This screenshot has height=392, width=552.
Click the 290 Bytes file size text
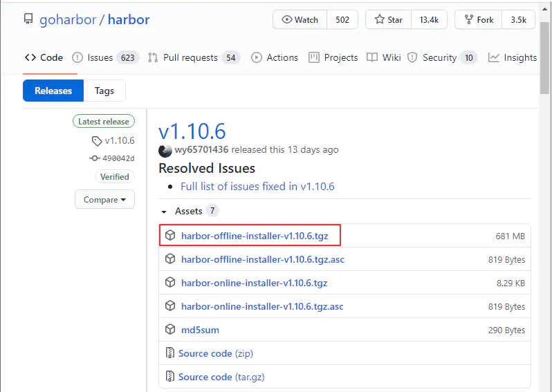click(x=506, y=330)
